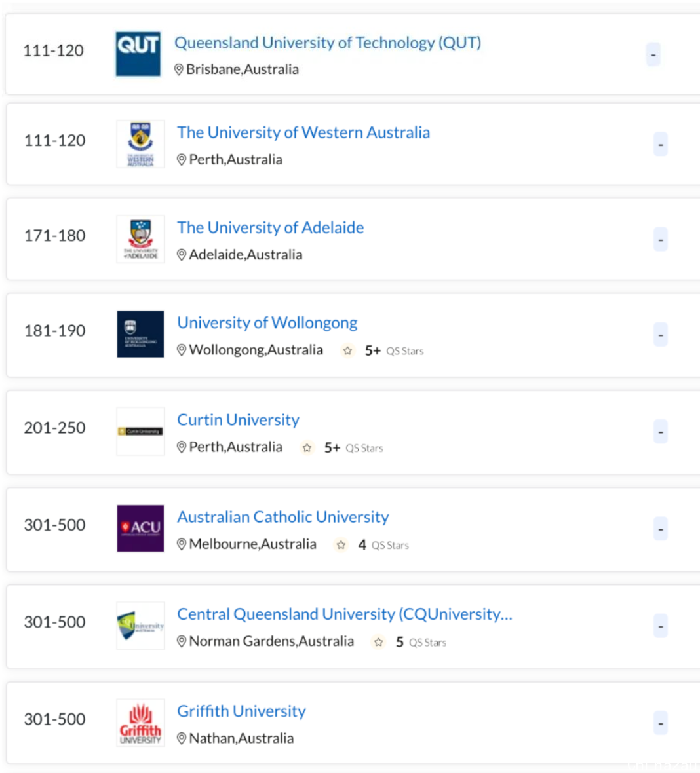Viewport: 700px width, 773px height.
Task: Click the dash button in the Griffith row
Action: [x=661, y=723]
